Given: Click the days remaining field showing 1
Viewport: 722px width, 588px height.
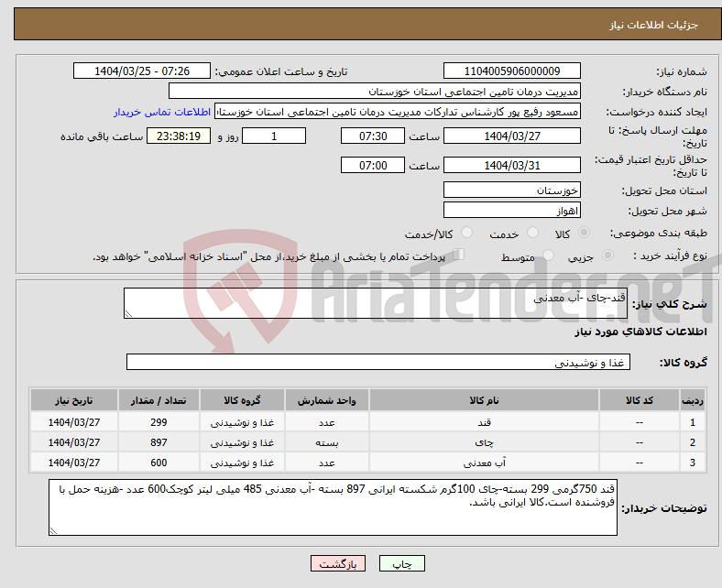Looking at the screenshot, I should tap(274, 136).
